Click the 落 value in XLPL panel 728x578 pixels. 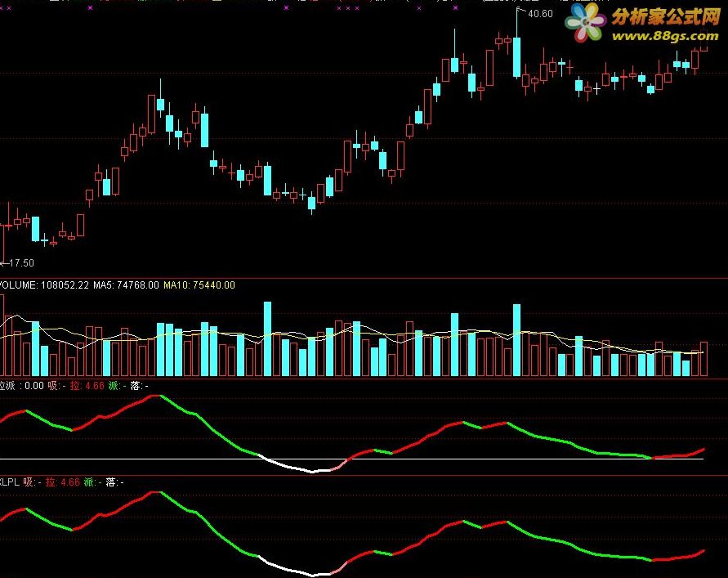114,482
